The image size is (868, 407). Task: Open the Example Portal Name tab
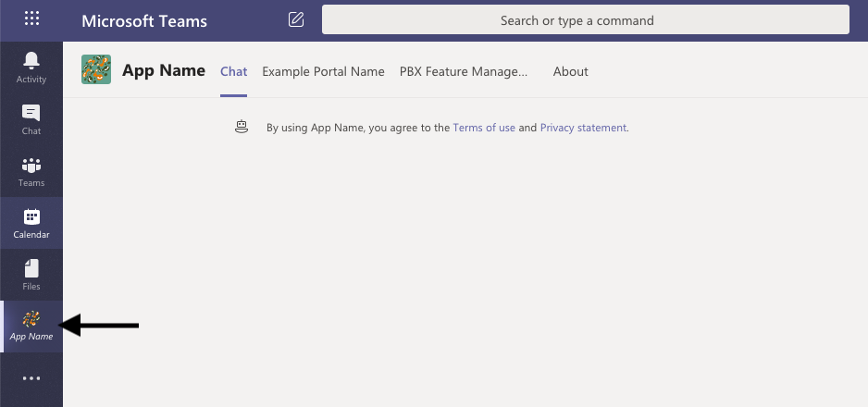(x=323, y=71)
